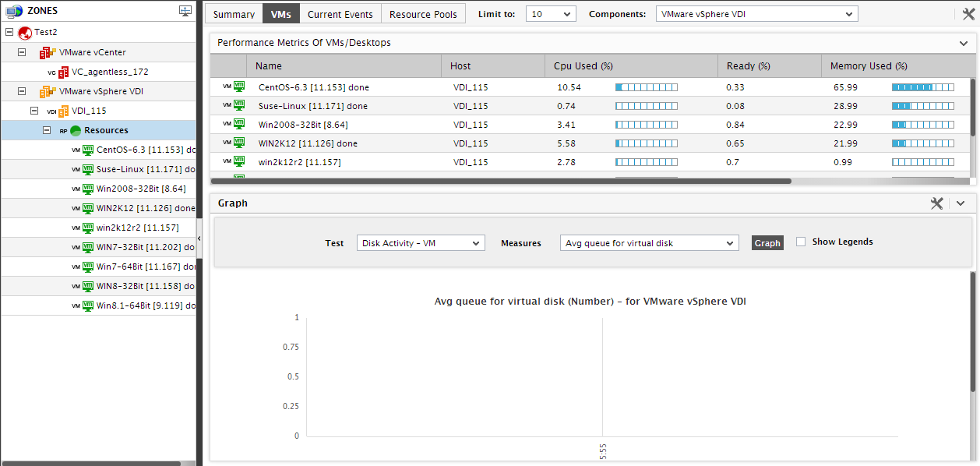Open the Graph panel tools icon
Image resolution: width=980 pixels, height=466 pixels.
click(x=937, y=203)
